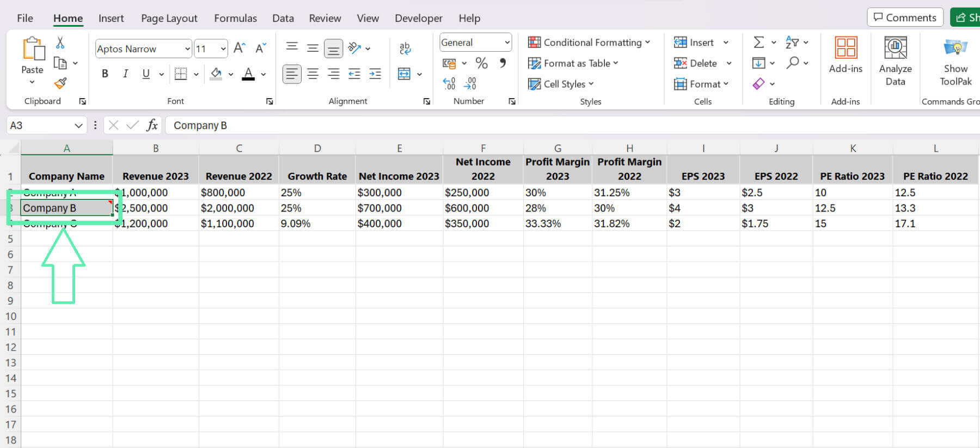Click the Insert Function fx icon
The height and width of the screenshot is (448, 980).
point(152,125)
